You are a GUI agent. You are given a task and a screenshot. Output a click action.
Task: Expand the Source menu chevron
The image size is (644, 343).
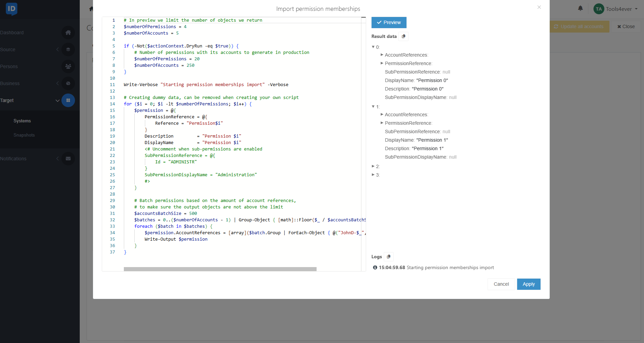pos(57,49)
